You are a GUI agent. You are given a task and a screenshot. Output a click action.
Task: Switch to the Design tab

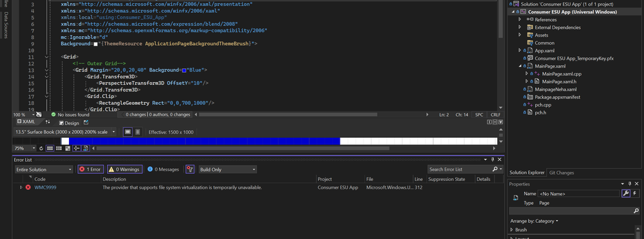(x=69, y=123)
